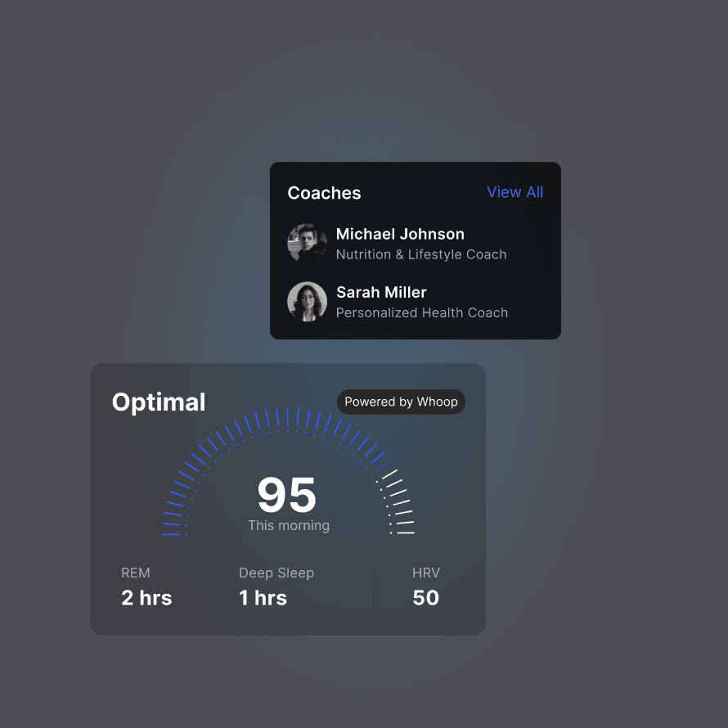The height and width of the screenshot is (728, 728).
Task: Click the Optimal status heading
Action: click(159, 402)
